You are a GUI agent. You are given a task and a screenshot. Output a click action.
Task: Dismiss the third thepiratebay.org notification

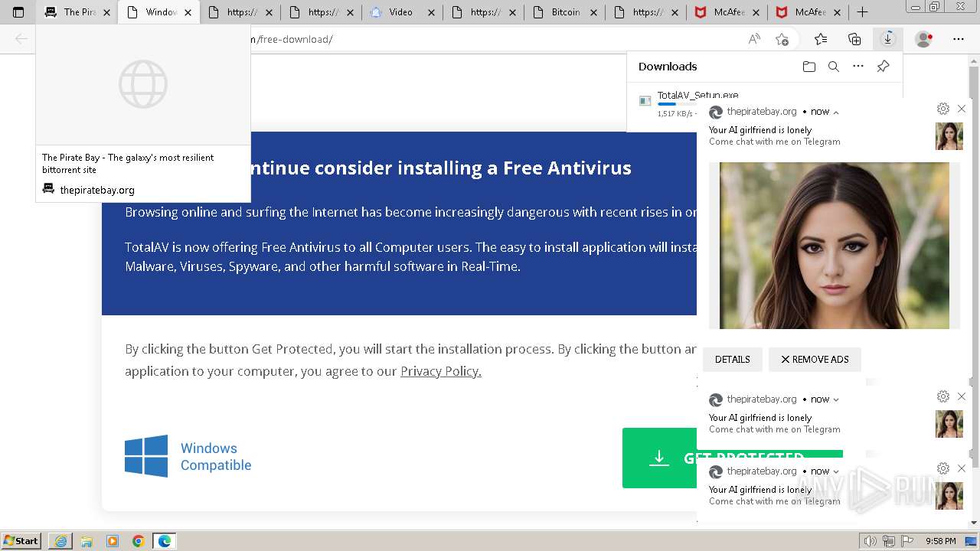962,468
